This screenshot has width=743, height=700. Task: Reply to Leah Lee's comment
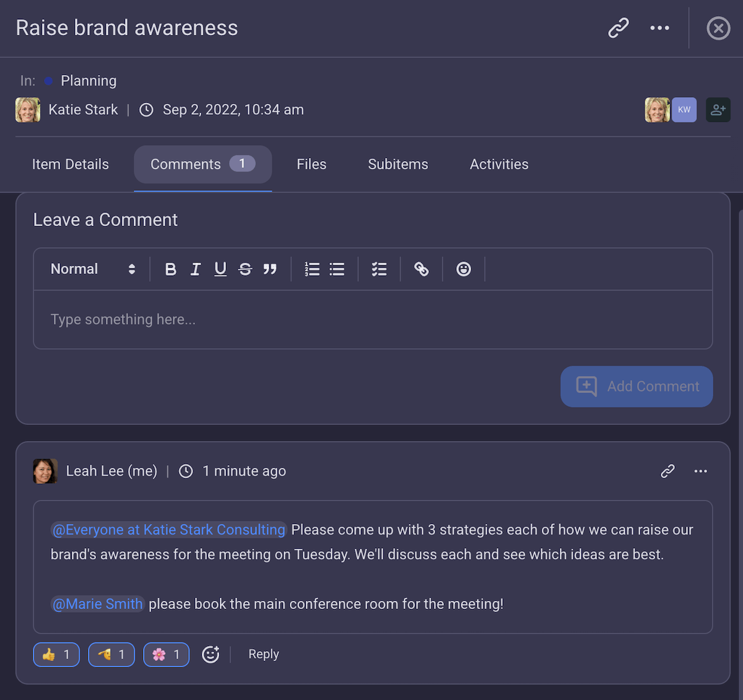click(263, 654)
